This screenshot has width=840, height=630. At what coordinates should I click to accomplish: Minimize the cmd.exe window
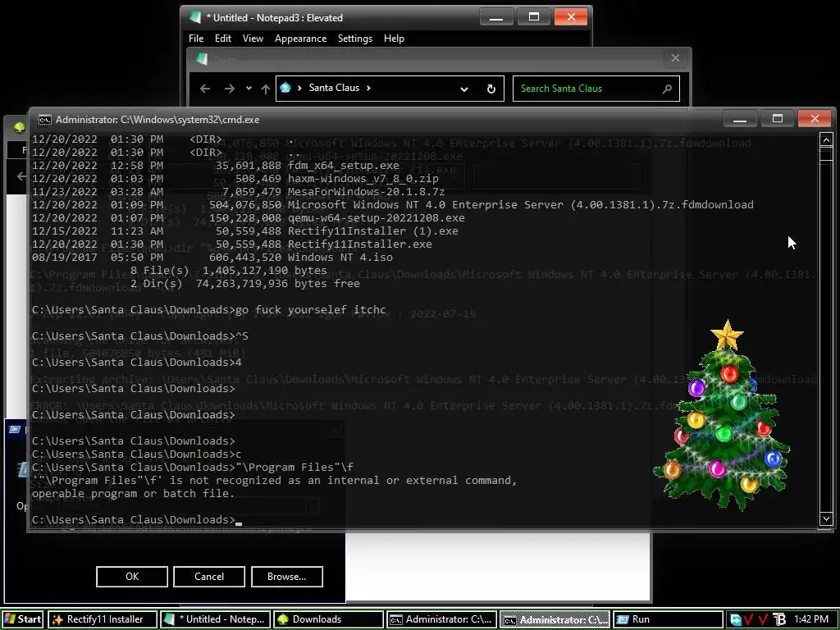point(740,118)
